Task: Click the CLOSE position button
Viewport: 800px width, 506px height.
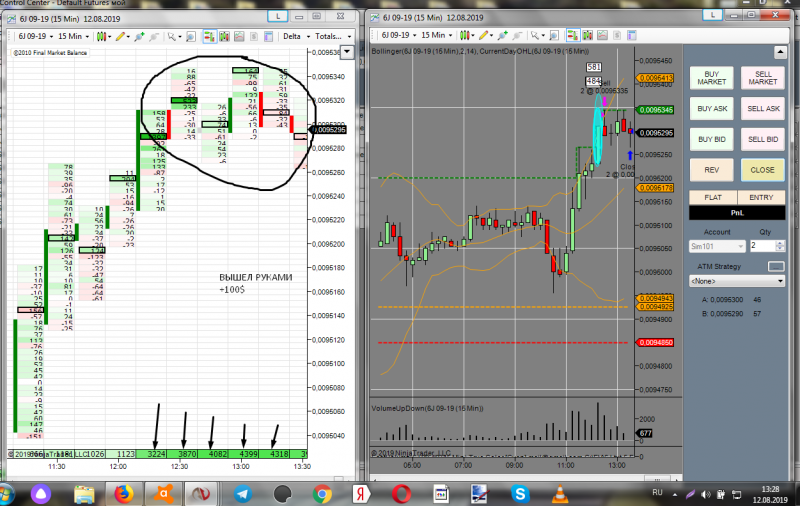Action: tap(763, 170)
